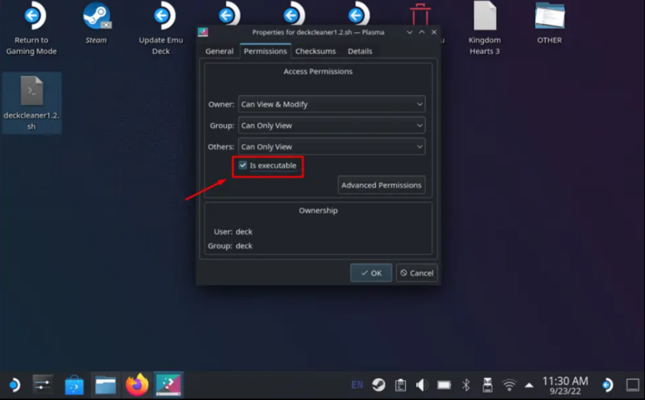Click the Steam tray icon
645x400 pixels.
pyautogui.click(x=379, y=384)
